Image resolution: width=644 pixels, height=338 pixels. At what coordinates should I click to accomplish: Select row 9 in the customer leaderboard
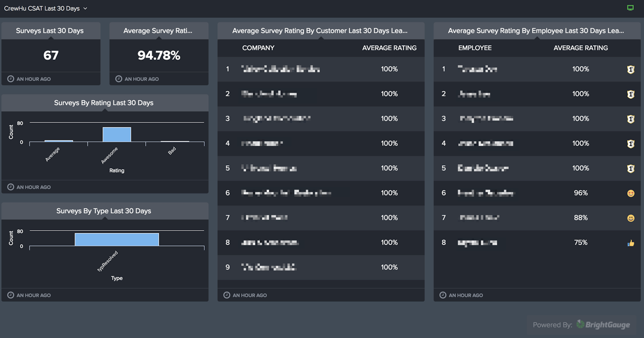point(321,267)
